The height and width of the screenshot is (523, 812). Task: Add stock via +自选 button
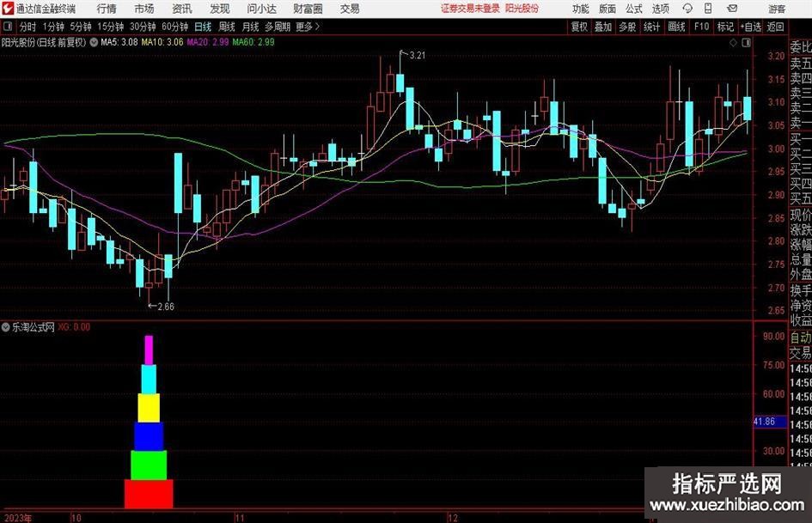[750, 27]
